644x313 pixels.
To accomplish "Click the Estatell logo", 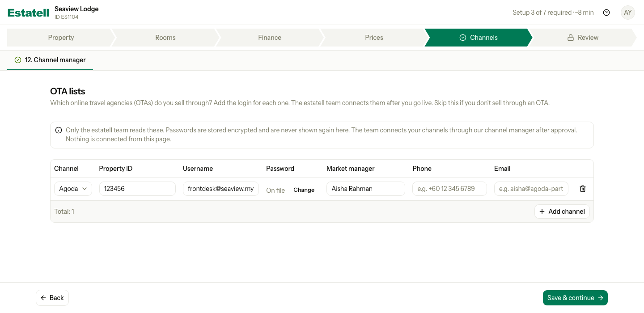I will (29, 13).
